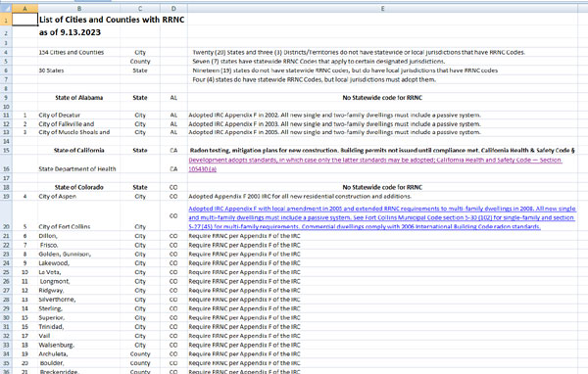The width and height of the screenshot is (588, 374).
Task: Click row 1 header number
Action: pyautogui.click(x=6, y=20)
